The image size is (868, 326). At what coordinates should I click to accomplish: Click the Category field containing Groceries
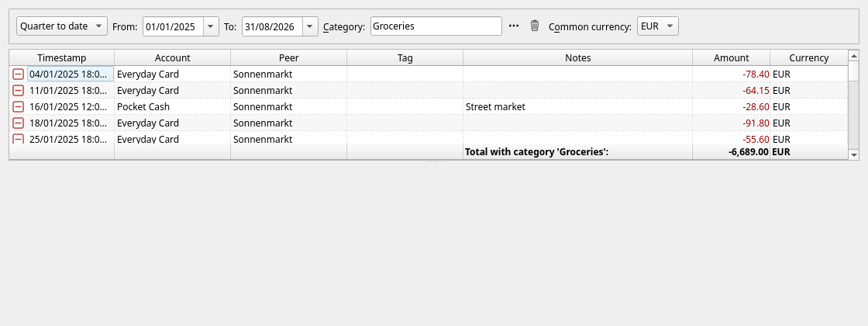click(x=436, y=26)
